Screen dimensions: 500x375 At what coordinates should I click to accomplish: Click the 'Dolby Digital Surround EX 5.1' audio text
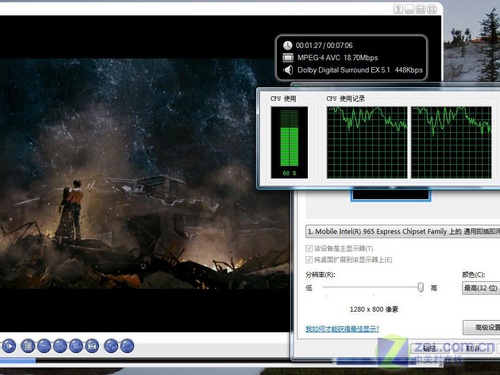(x=344, y=70)
